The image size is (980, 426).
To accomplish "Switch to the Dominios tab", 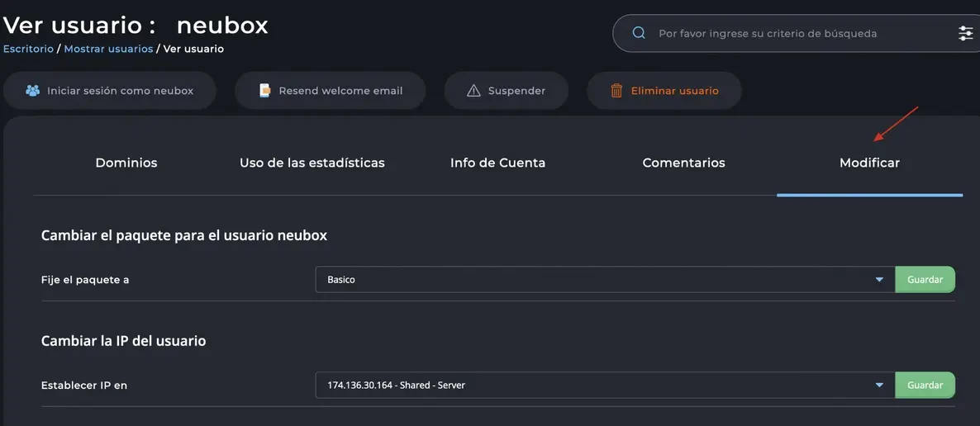I will pyautogui.click(x=126, y=163).
